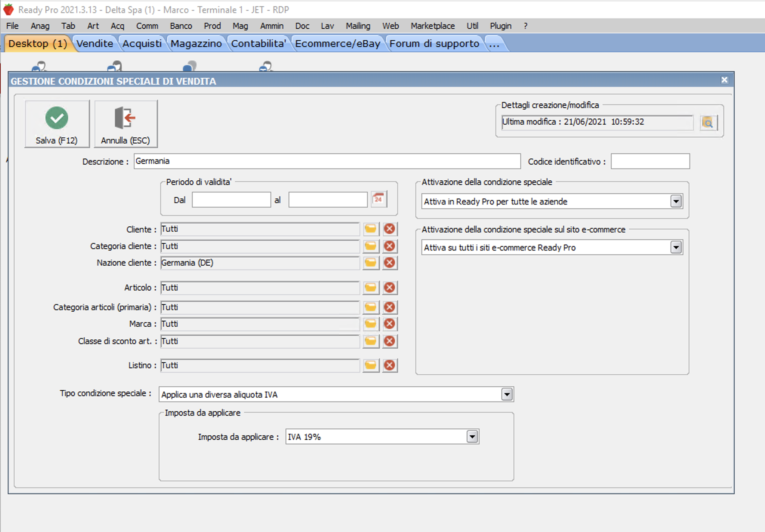
Task: Click the Ultima modifica details field
Action: point(597,122)
